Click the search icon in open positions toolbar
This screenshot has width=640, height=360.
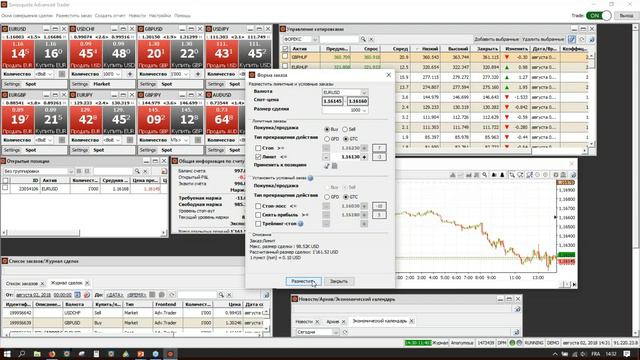click(137, 171)
